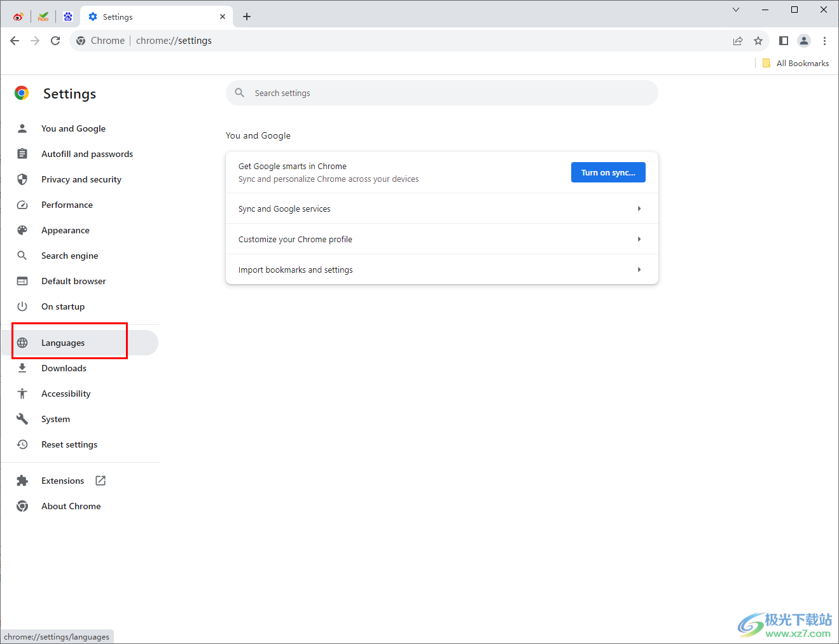Expand Customize your Chrome profile arrow
839x644 pixels.
pos(639,239)
